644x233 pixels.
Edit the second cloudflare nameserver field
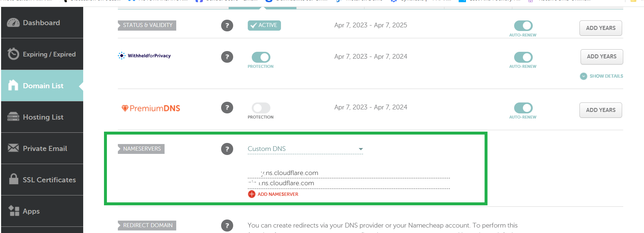[x=349, y=183]
